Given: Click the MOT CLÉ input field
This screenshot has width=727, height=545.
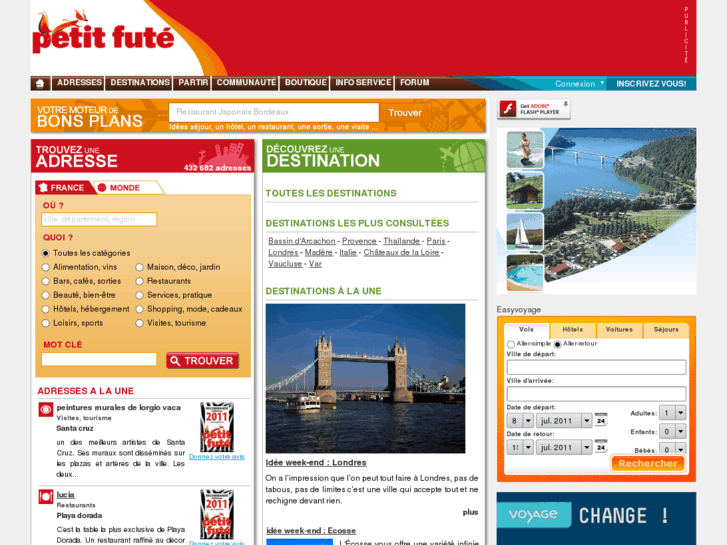Looking at the screenshot, I should point(99,359).
